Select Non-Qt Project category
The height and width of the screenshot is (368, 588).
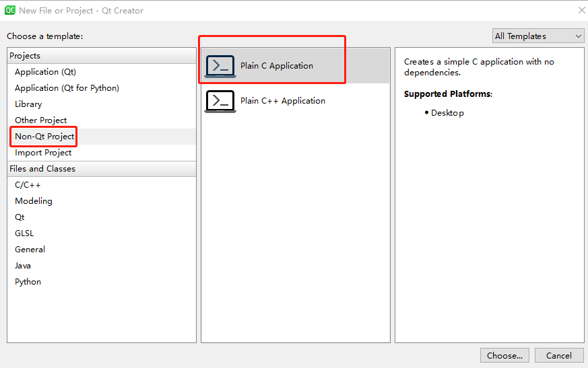click(44, 137)
